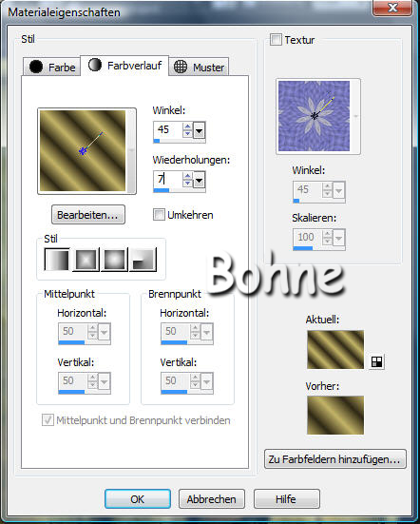
Task: Switch to the Muster tab
Action: [199, 67]
